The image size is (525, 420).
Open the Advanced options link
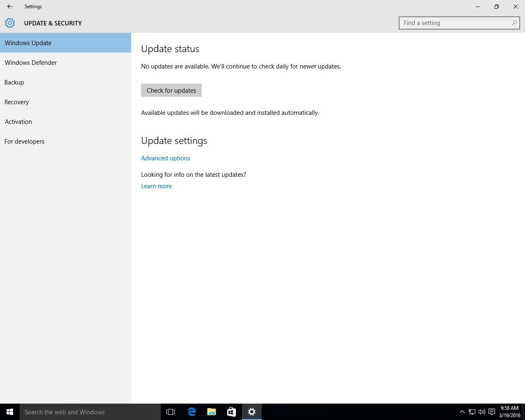coord(166,158)
